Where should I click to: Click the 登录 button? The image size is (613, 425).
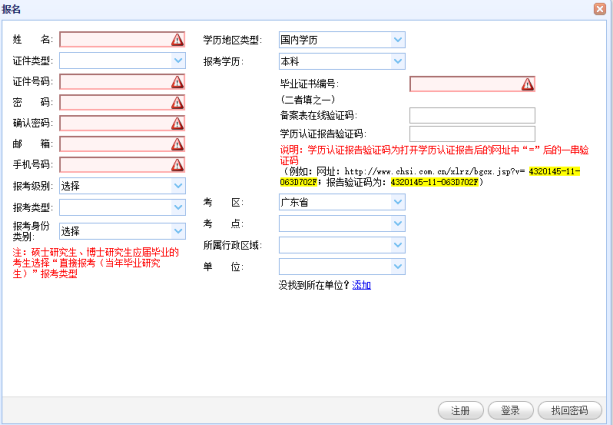[510, 410]
